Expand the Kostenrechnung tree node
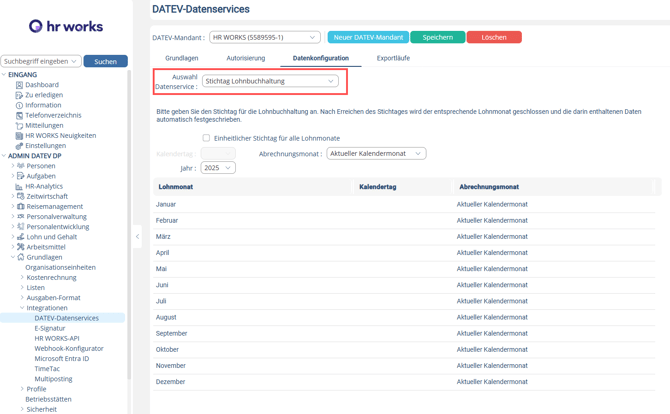This screenshot has height=414, width=670. click(x=22, y=277)
